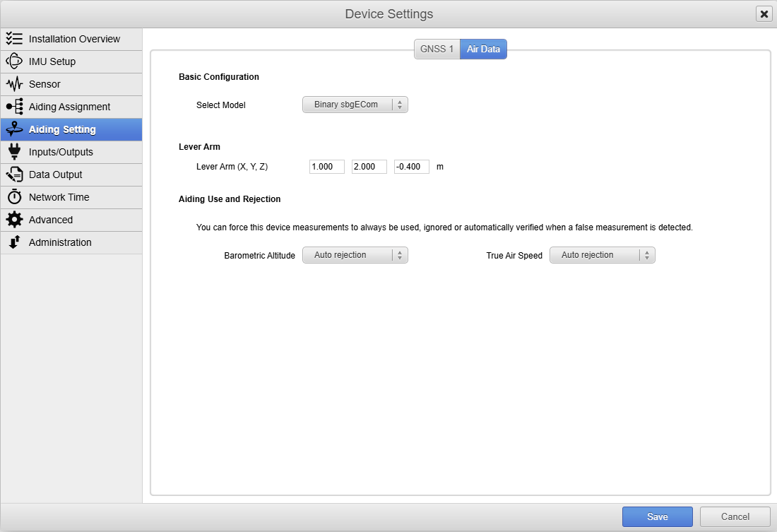The width and height of the screenshot is (777, 532).
Task: Switch to the GNSS 1 tab
Action: point(437,49)
